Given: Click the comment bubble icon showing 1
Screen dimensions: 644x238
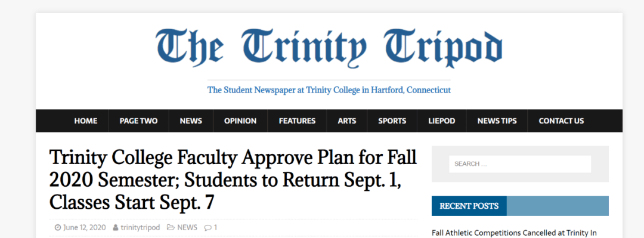Looking at the screenshot, I should (208, 228).
